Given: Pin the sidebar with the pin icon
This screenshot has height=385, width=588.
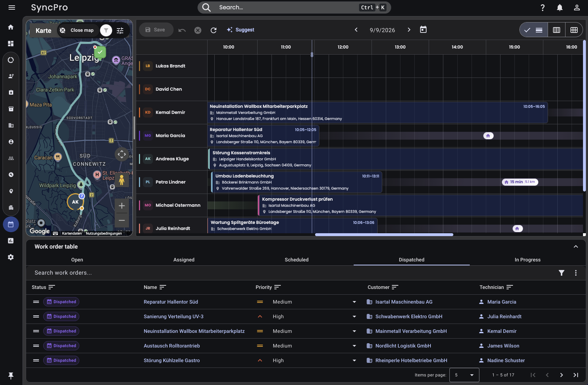Looking at the screenshot, I should pyautogui.click(x=11, y=376).
